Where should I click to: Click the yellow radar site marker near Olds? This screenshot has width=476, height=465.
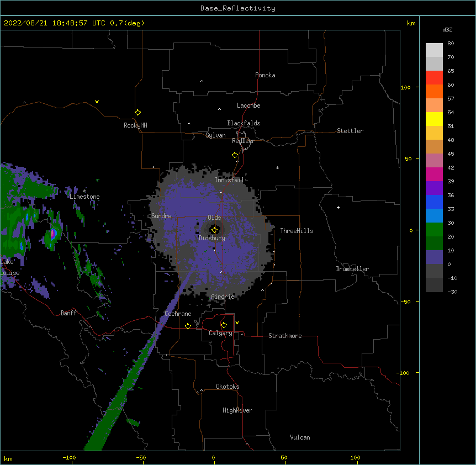214,230
